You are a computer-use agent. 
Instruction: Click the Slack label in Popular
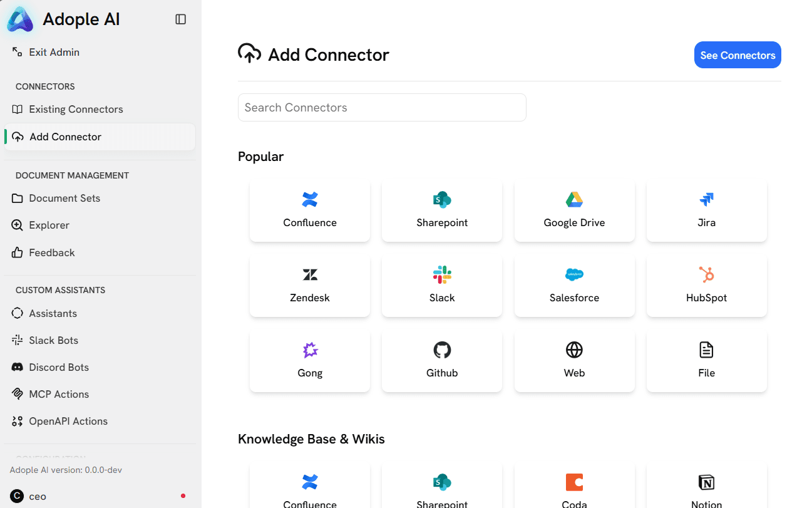(442, 298)
